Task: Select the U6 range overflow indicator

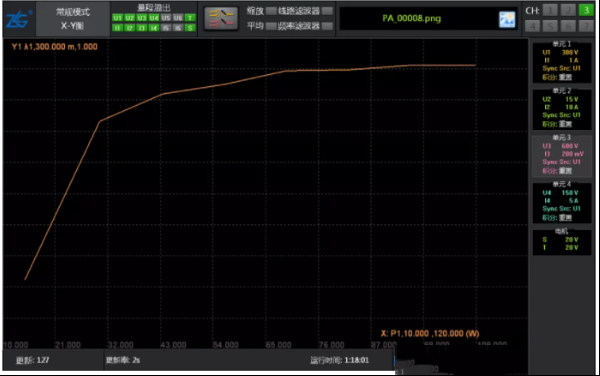Action: [178, 18]
